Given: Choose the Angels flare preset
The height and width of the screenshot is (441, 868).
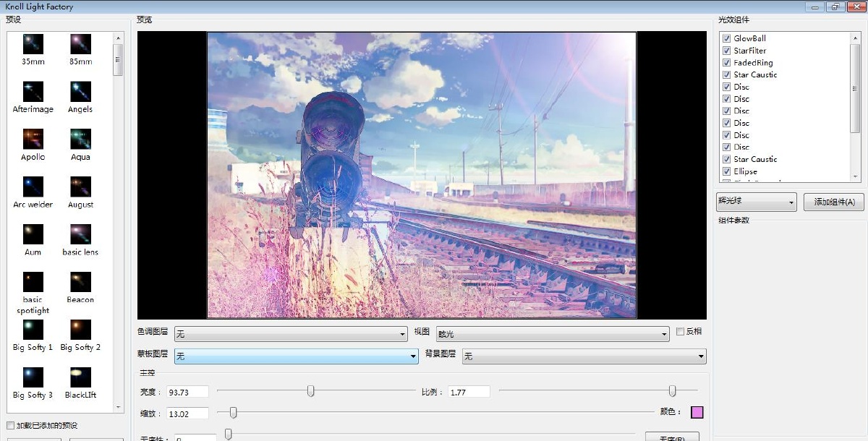Looking at the screenshot, I should click(80, 91).
